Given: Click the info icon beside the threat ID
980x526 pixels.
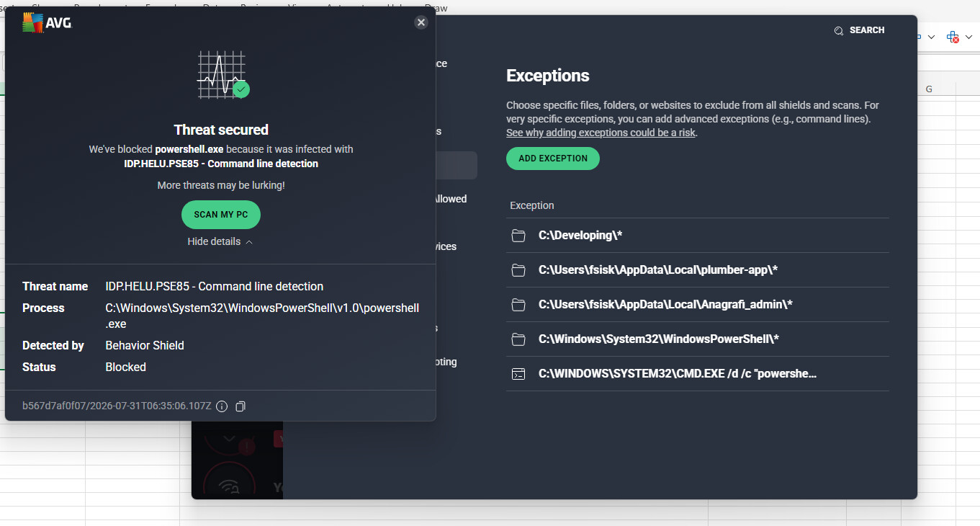Looking at the screenshot, I should (222, 406).
